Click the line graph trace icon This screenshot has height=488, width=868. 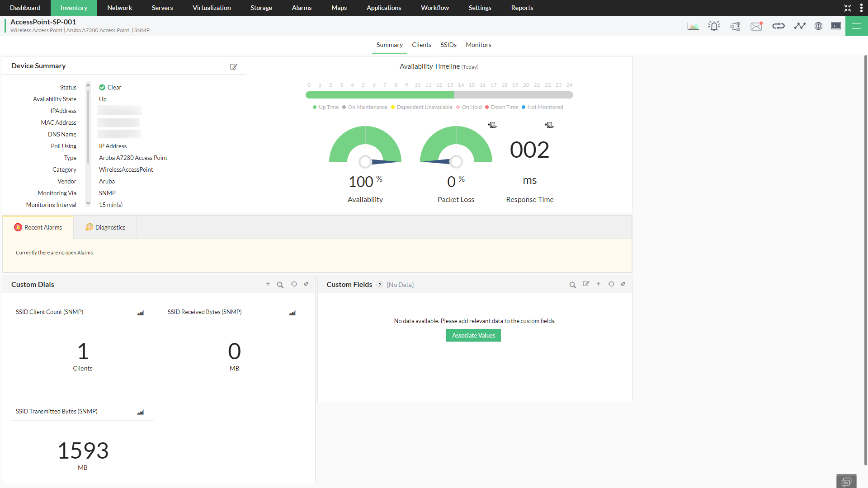click(x=800, y=26)
